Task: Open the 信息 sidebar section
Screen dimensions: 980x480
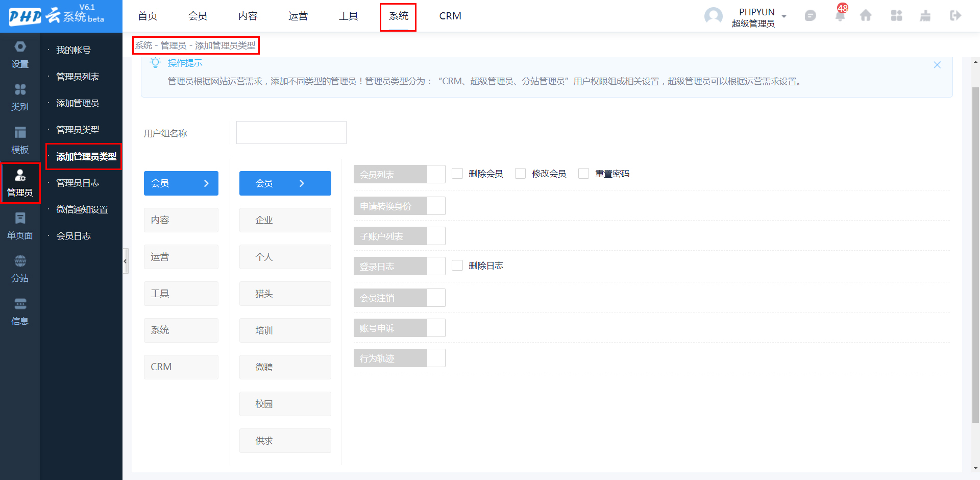Action: coord(20,311)
